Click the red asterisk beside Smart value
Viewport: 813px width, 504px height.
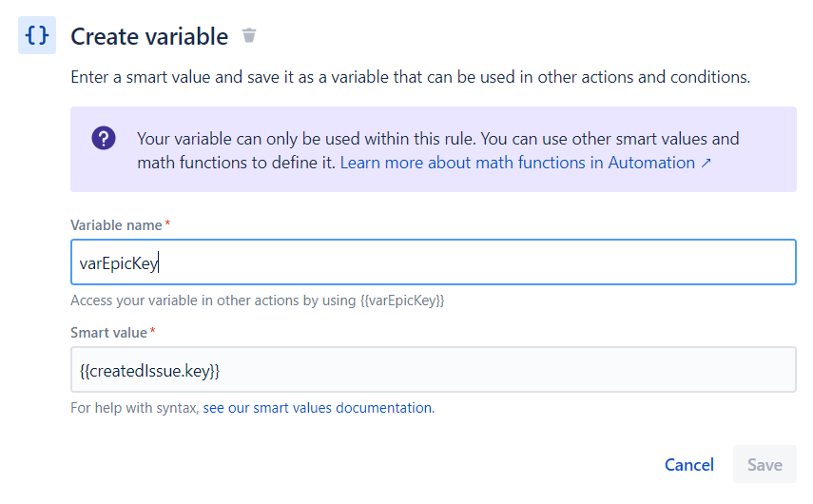pyautogui.click(x=153, y=332)
